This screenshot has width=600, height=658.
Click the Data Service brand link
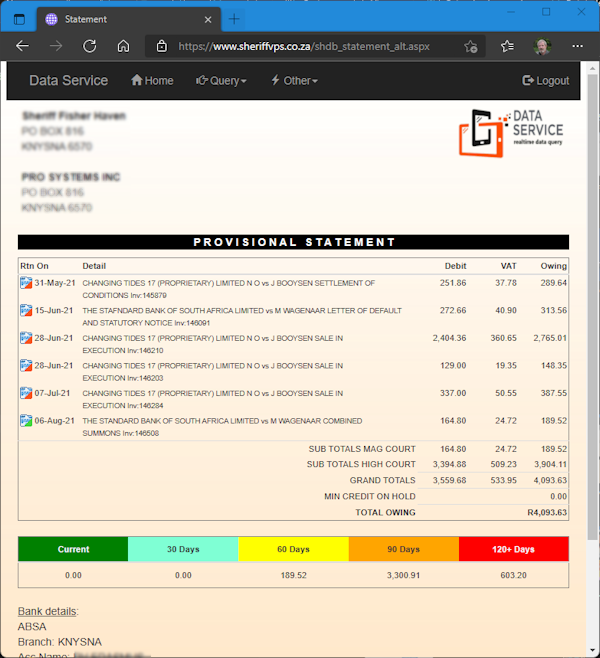(68, 81)
